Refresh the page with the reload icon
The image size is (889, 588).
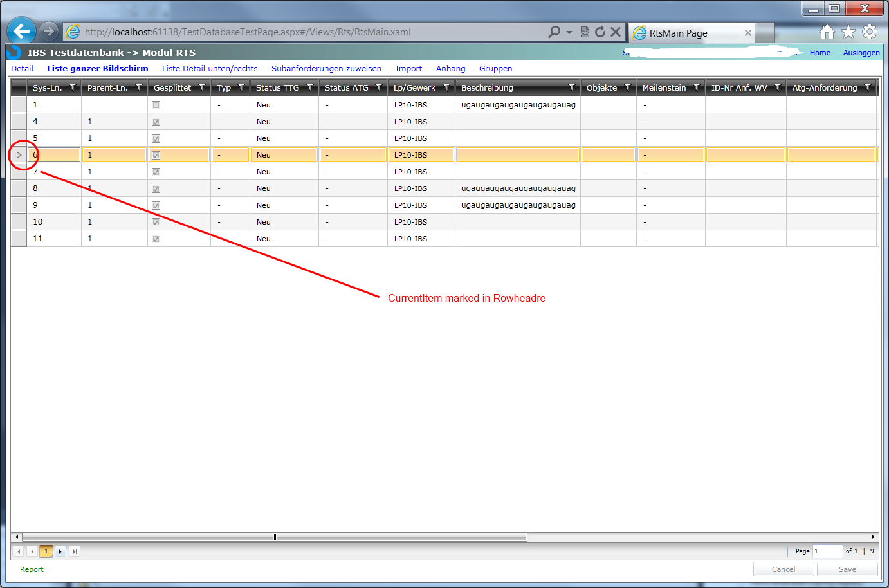coord(600,32)
